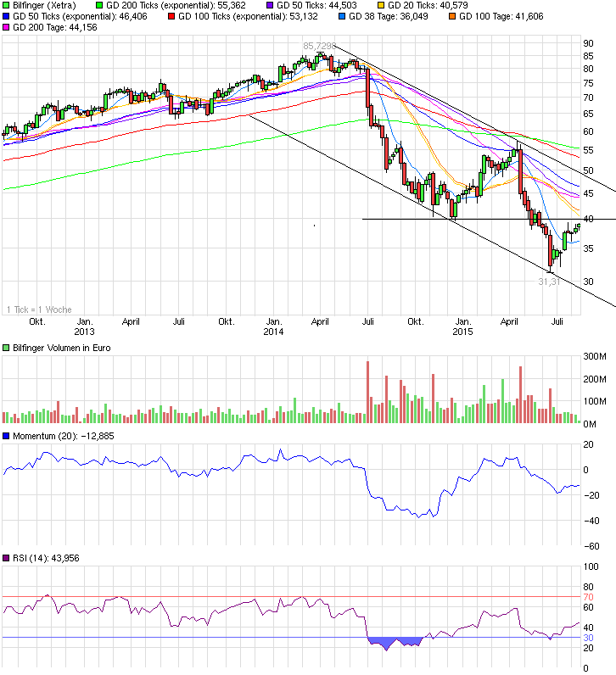Click the 200M volume axis label
Image resolution: width=616 pixels, height=675 pixels.
pos(595,379)
